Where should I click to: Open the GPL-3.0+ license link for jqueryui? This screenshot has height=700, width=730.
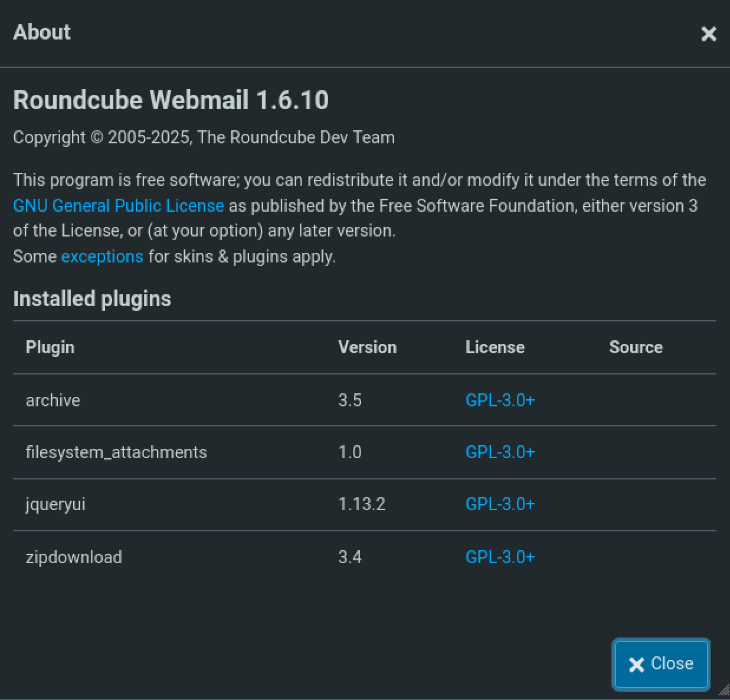pos(500,504)
